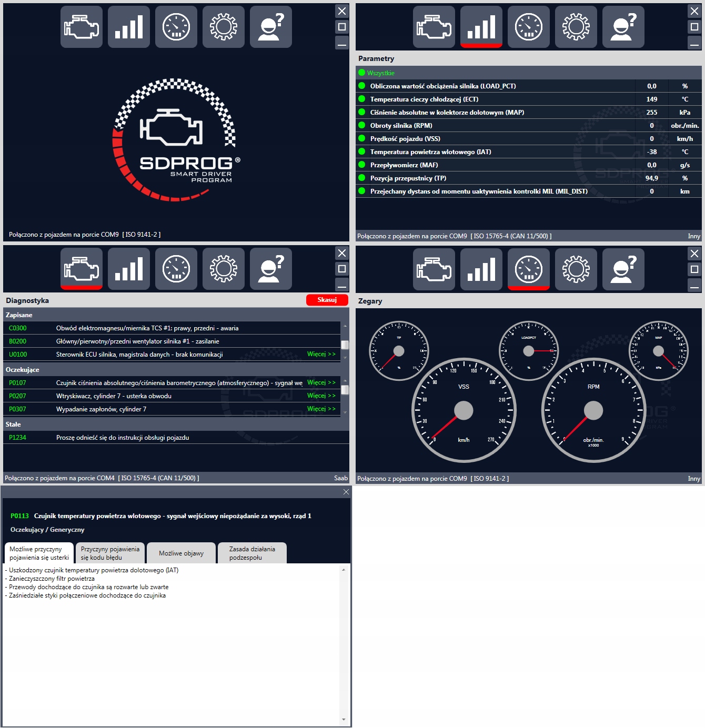Toggle the green indicator for Obroty silnika (RPM)
Screen dimensions: 705x728
(362, 125)
